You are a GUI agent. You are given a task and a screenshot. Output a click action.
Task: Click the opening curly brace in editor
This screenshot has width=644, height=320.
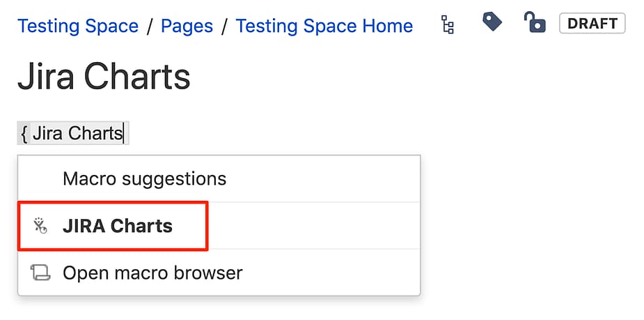[x=24, y=134]
